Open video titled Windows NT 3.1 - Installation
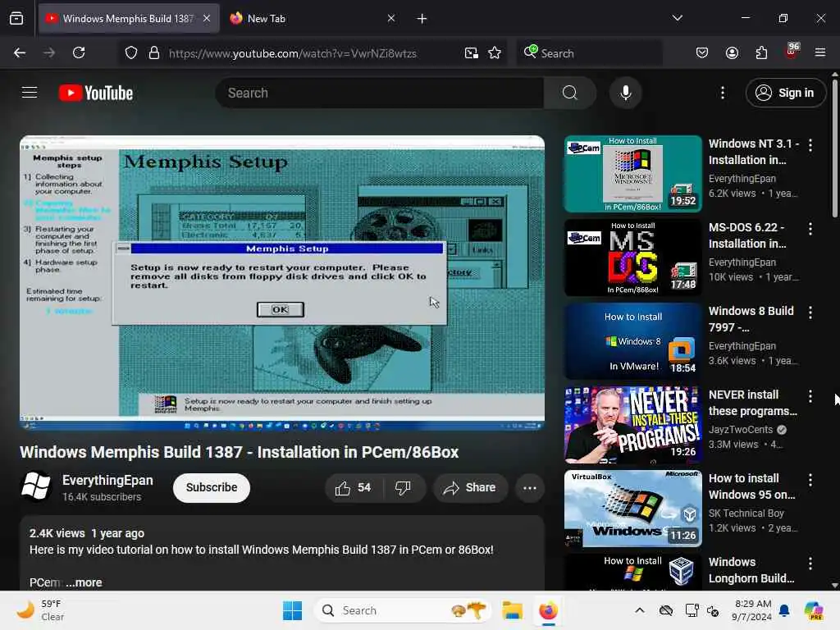 (x=753, y=152)
